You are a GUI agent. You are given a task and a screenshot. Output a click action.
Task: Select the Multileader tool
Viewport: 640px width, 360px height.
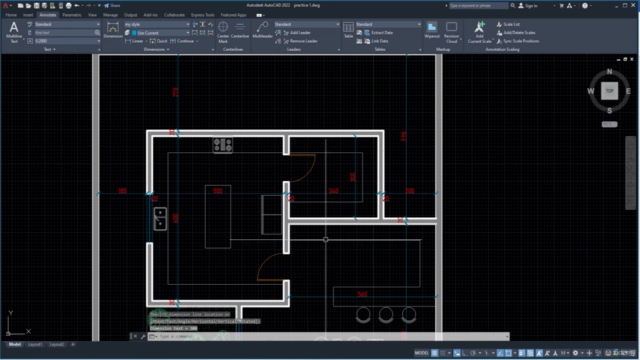(262, 30)
